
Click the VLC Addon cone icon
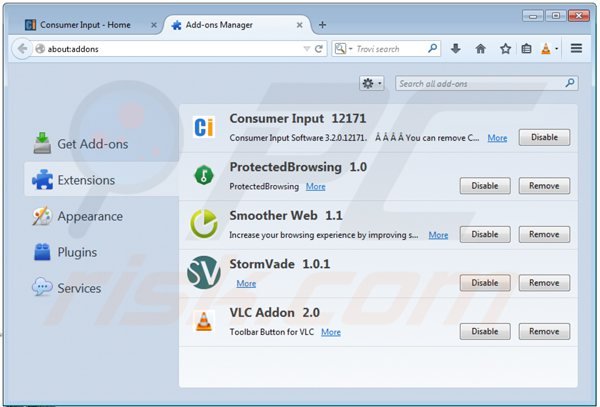pyautogui.click(x=204, y=321)
